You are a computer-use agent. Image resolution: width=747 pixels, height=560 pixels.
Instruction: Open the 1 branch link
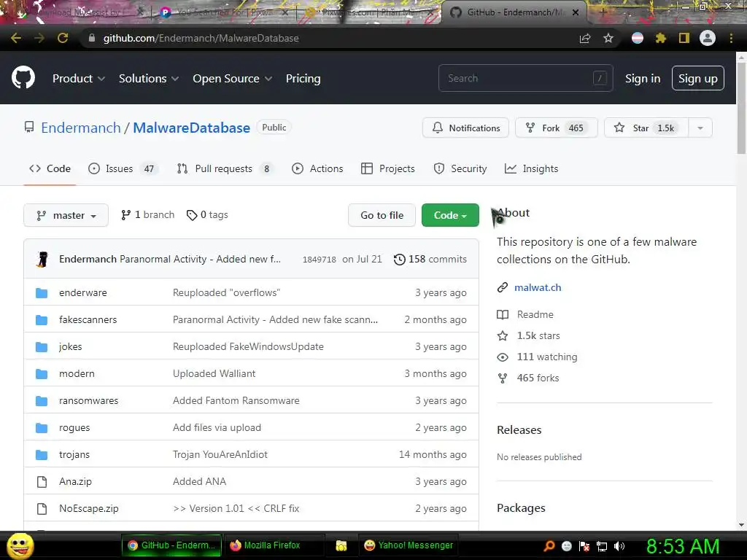coord(147,215)
